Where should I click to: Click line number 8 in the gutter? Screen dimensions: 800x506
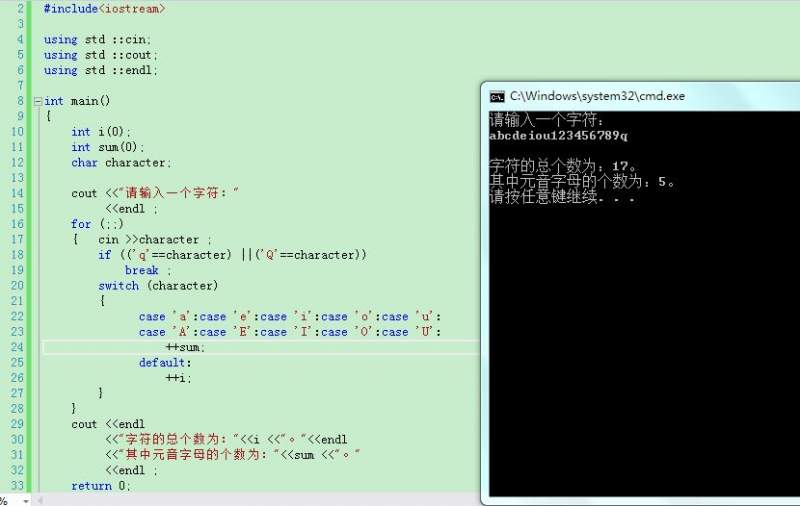click(x=20, y=101)
